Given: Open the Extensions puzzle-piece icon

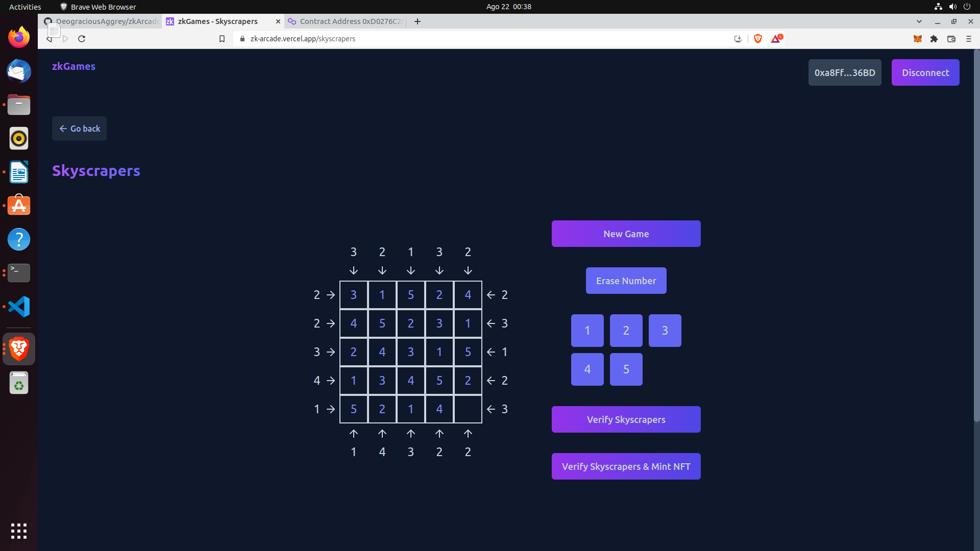Looking at the screenshot, I should click(934, 39).
